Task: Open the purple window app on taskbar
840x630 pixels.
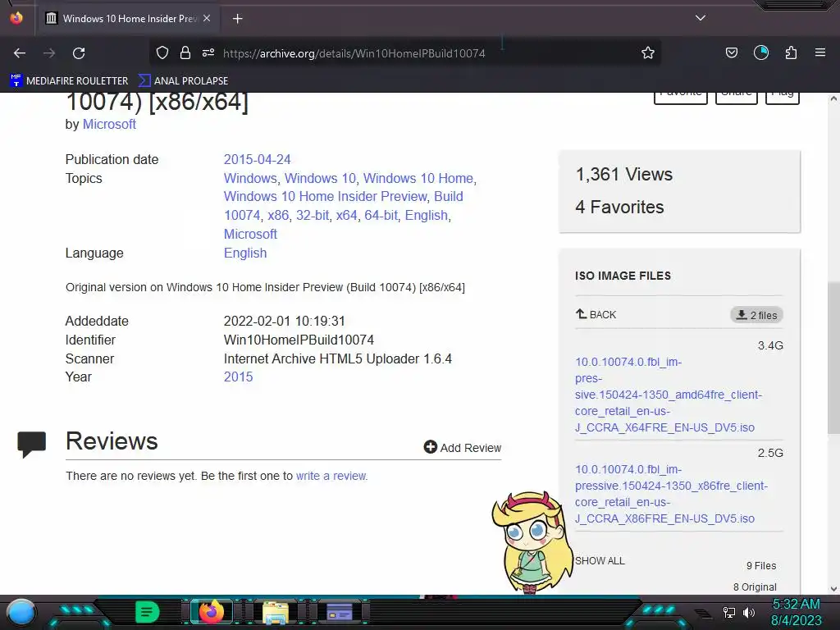Action: (340, 612)
